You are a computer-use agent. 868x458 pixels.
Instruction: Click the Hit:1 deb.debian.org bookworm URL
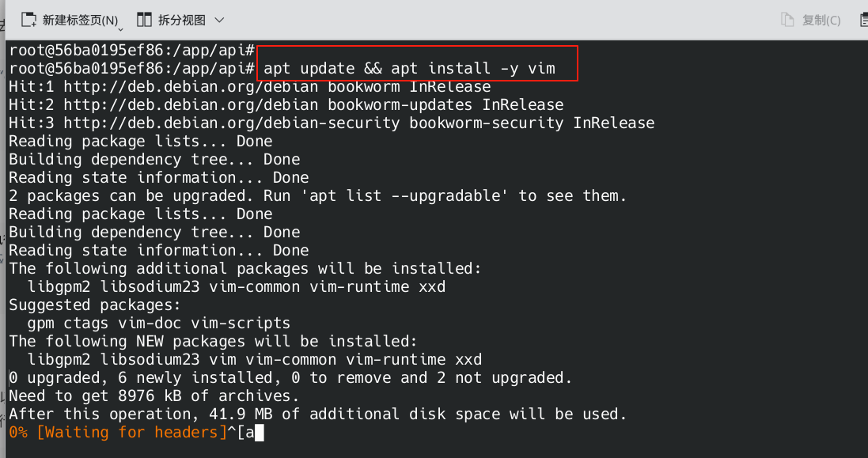[x=191, y=86]
